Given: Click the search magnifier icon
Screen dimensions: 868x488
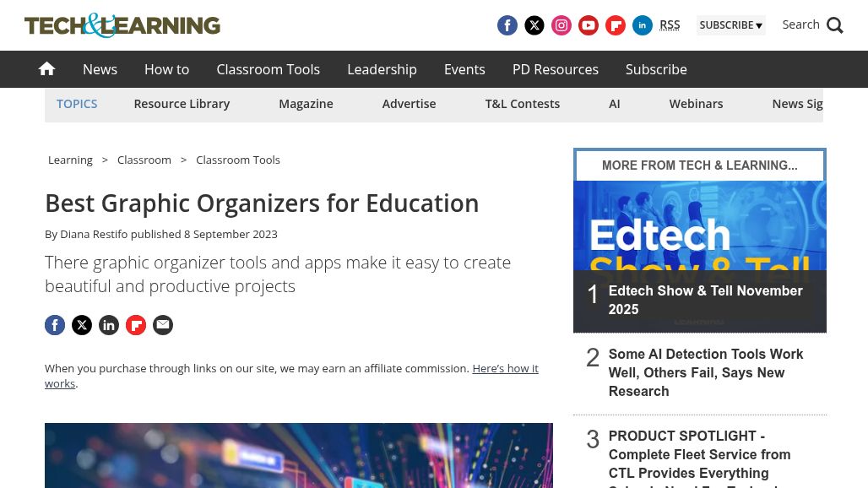Looking at the screenshot, I should click(x=835, y=25).
